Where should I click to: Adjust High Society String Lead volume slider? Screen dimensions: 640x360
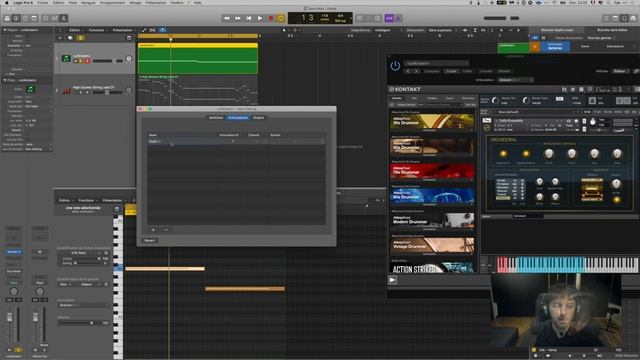[107, 93]
